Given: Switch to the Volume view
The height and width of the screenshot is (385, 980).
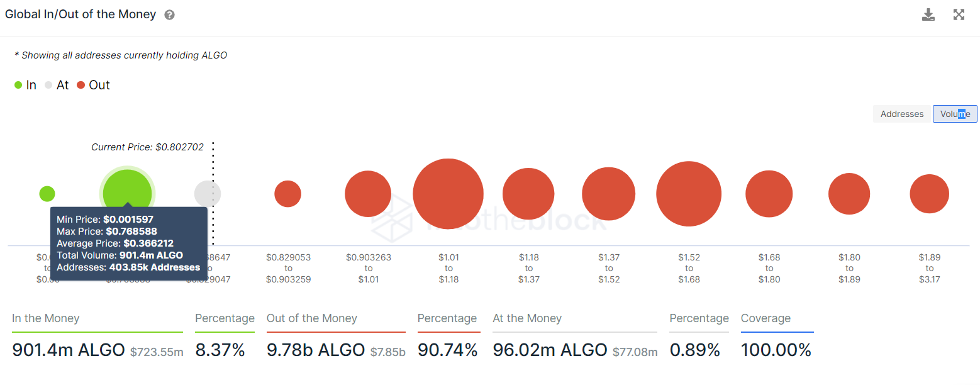Looking at the screenshot, I should tap(955, 114).
